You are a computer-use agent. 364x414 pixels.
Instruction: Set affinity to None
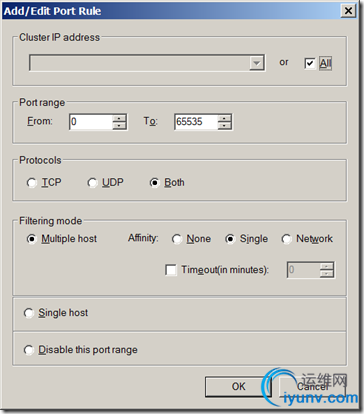(177, 239)
